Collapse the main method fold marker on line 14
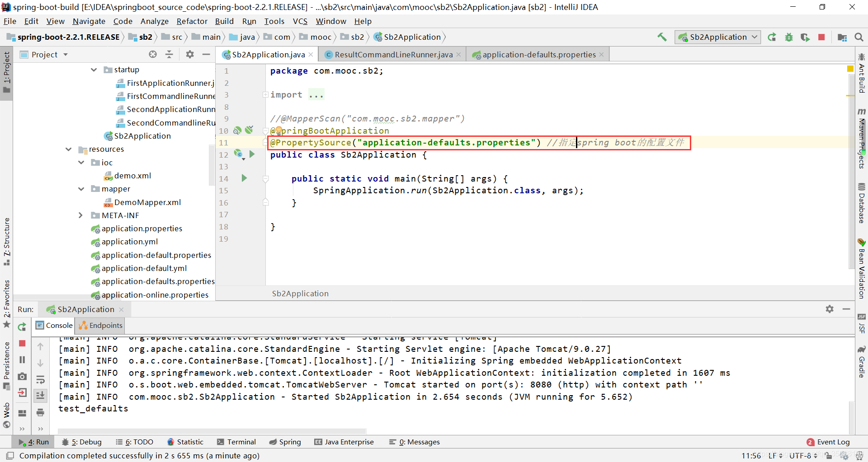Screen dimensions: 868x462 266,179
